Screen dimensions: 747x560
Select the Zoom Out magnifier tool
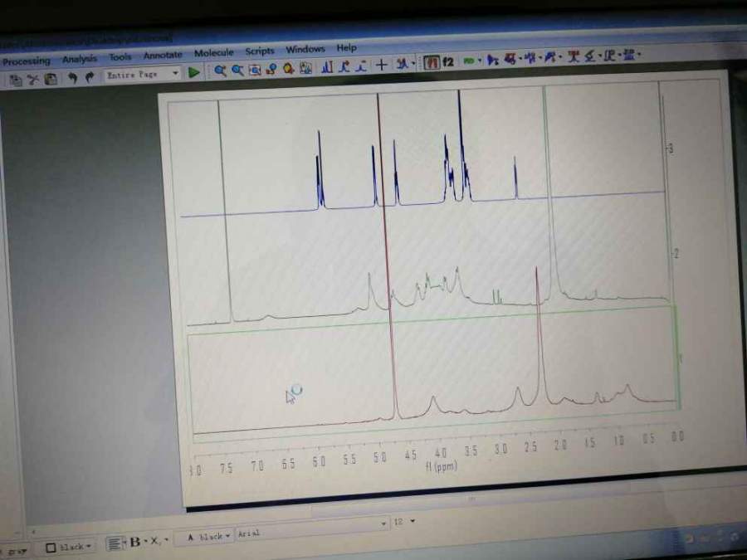tap(237, 71)
